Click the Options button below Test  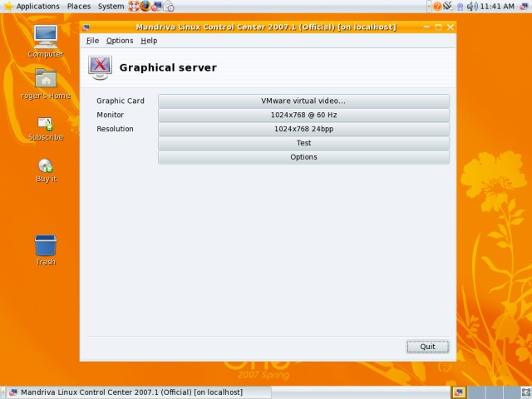(x=303, y=157)
